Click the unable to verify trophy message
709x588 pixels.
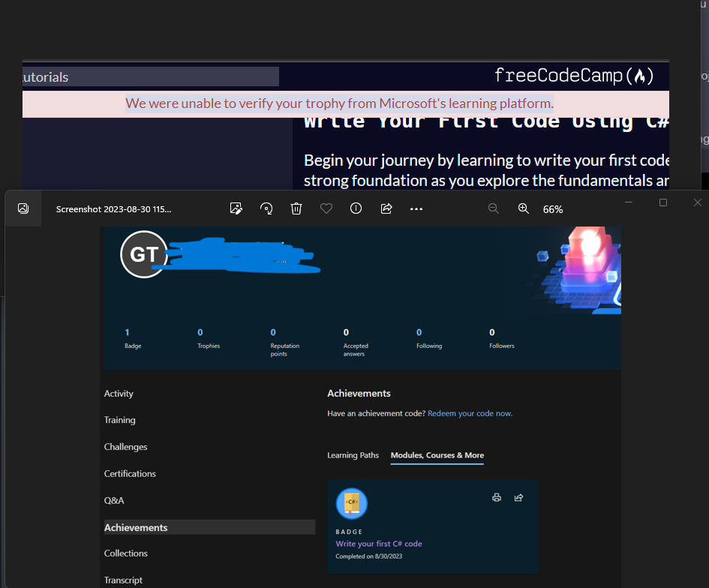coord(339,103)
